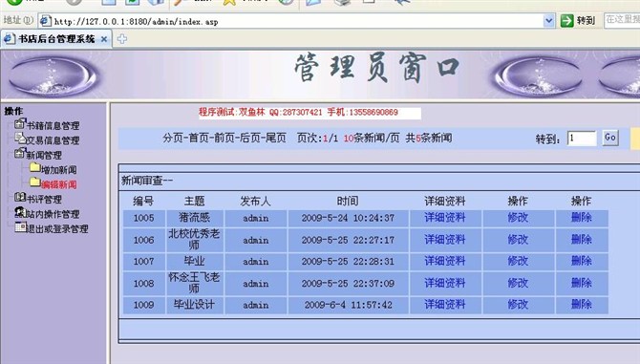Click the Go button next to page input

coord(610,138)
